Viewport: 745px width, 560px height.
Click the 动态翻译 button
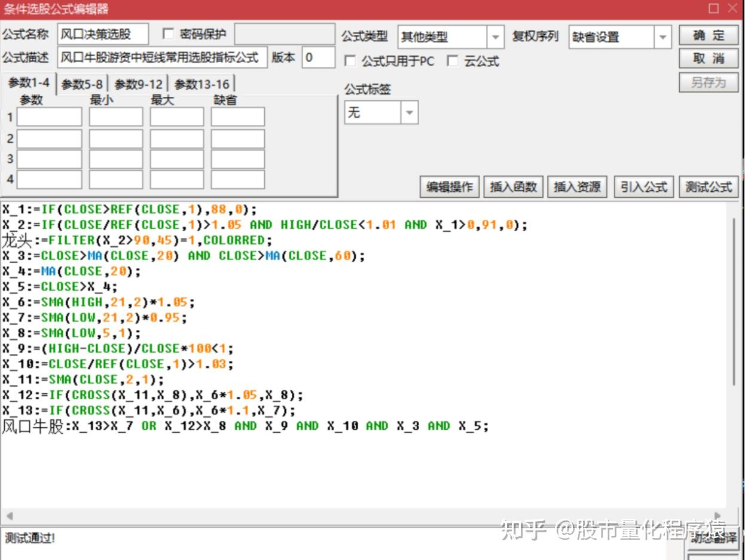coord(713,538)
